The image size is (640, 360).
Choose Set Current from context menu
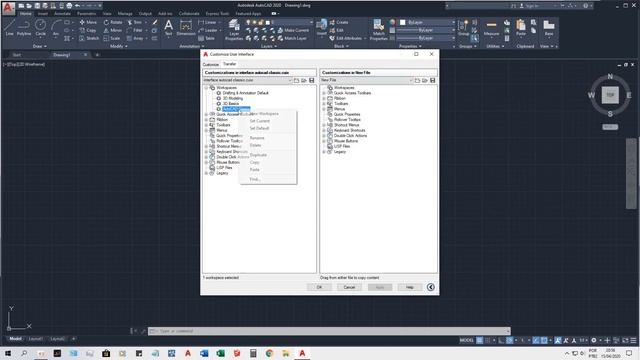click(260, 121)
